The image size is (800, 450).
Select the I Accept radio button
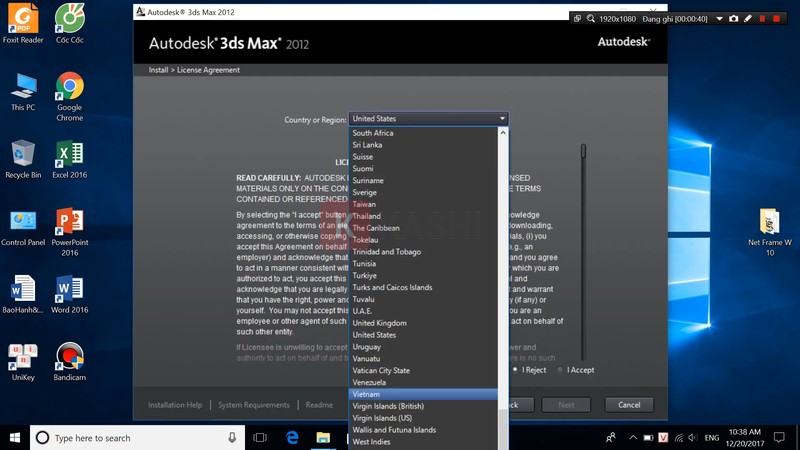(x=560, y=370)
